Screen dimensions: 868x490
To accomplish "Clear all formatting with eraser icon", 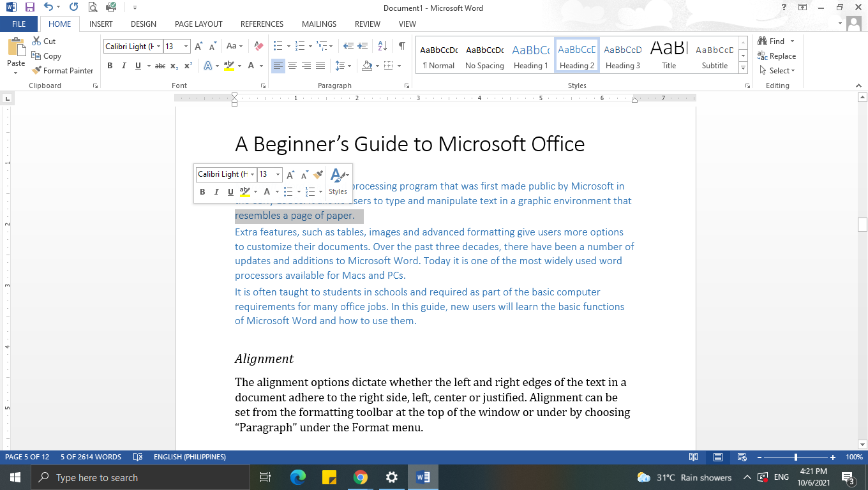I will pyautogui.click(x=258, y=46).
